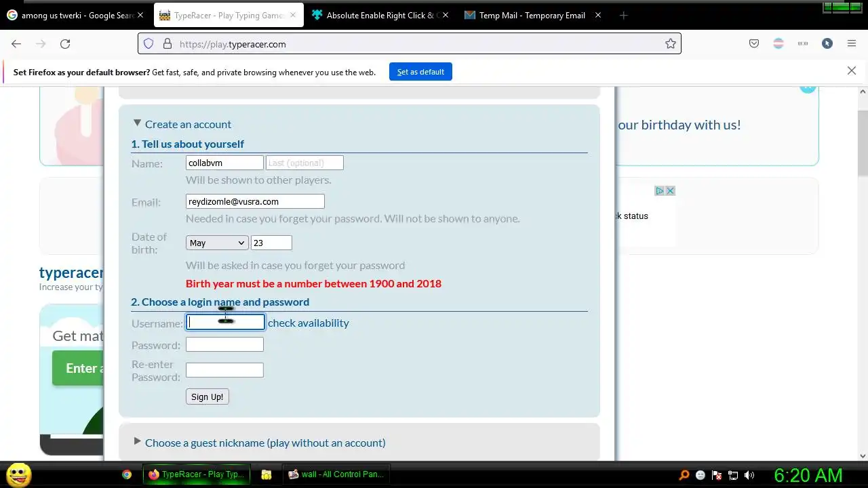Viewport: 868px width, 488px height.
Task: Open the file explorer taskbar icon
Action: click(267, 474)
